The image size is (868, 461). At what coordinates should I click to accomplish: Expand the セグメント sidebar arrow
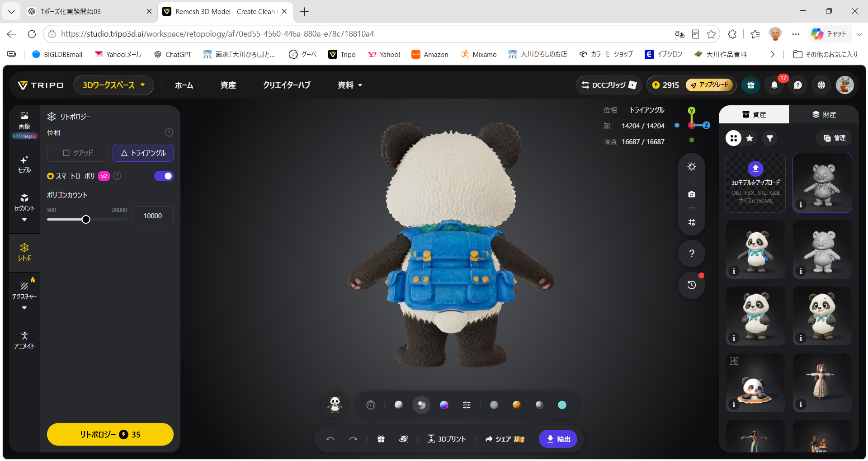pos(24,220)
